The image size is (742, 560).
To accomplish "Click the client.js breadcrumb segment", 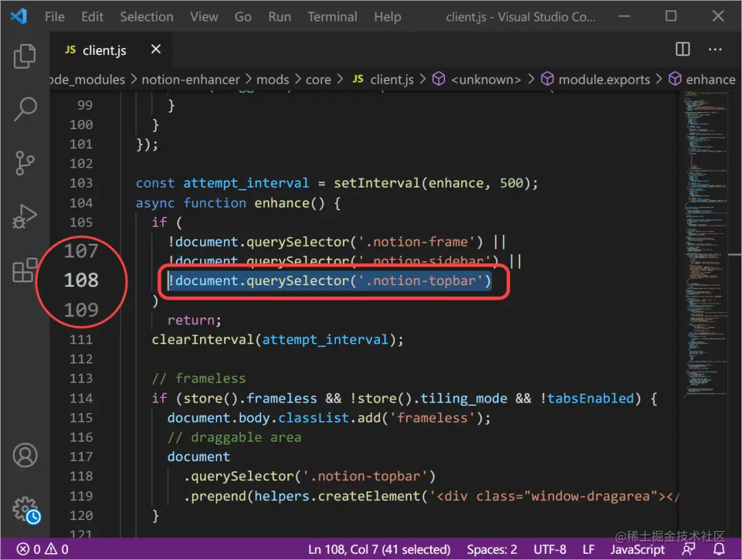I will [x=392, y=80].
